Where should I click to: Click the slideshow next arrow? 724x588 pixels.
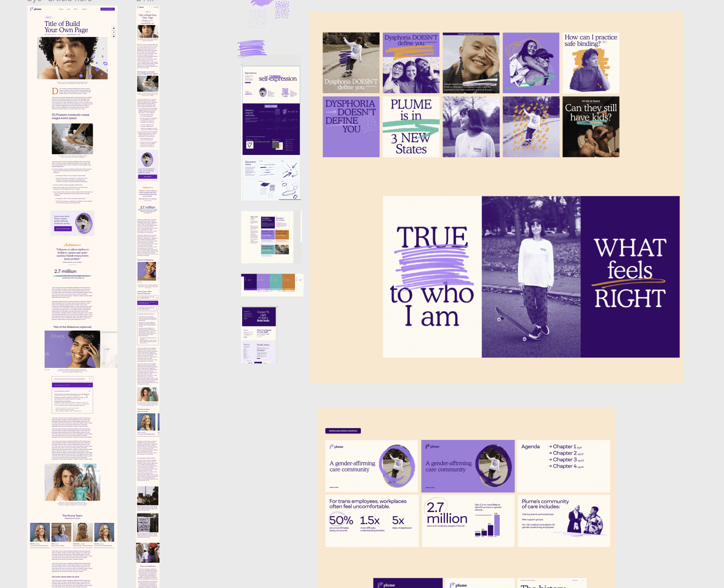[x=107, y=349]
